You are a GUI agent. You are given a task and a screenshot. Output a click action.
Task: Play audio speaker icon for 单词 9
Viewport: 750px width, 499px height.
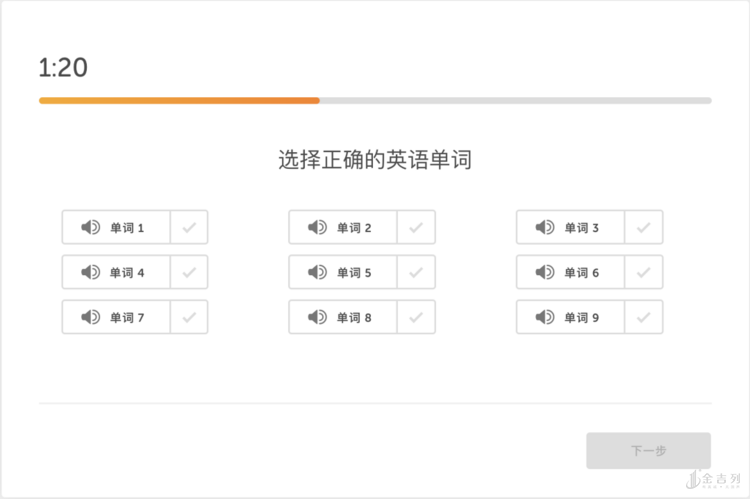pyautogui.click(x=545, y=317)
